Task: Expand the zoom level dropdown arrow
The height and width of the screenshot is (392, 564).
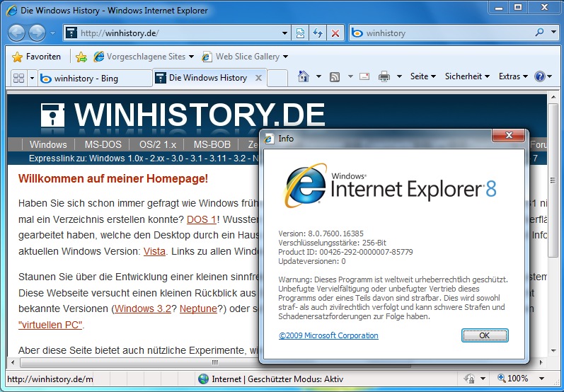Action: pos(541,379)
